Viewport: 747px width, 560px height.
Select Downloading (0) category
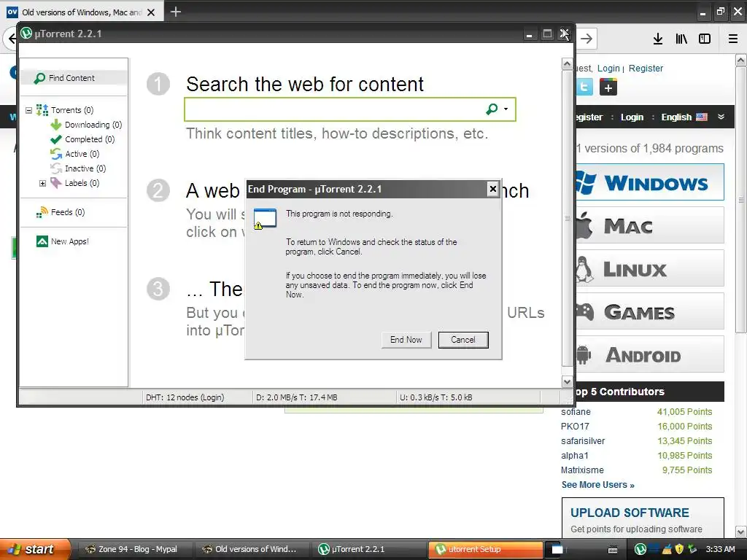click(86, 125)
